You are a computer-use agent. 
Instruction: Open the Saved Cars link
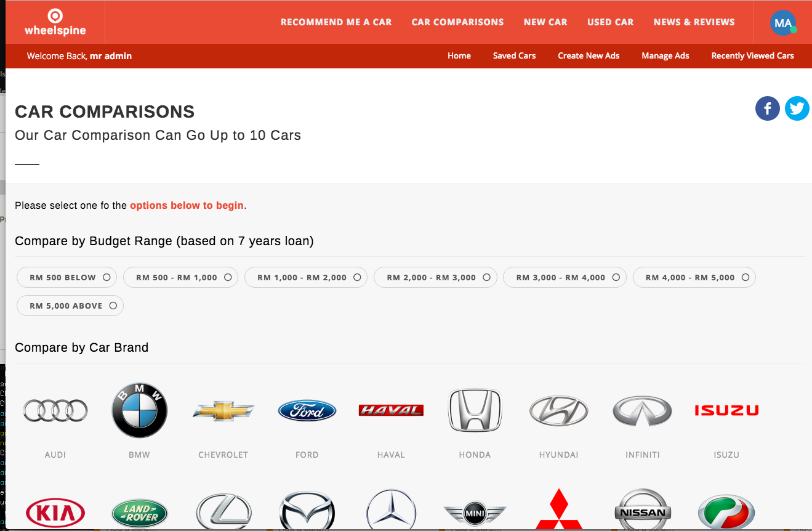click(514, 55)
